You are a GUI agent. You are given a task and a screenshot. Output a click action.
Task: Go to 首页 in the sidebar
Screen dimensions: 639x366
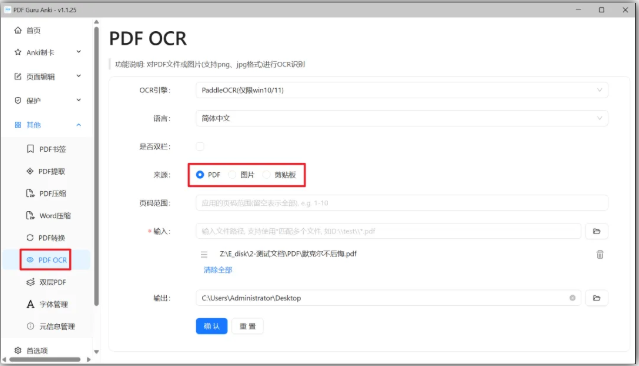pos(33,31)
